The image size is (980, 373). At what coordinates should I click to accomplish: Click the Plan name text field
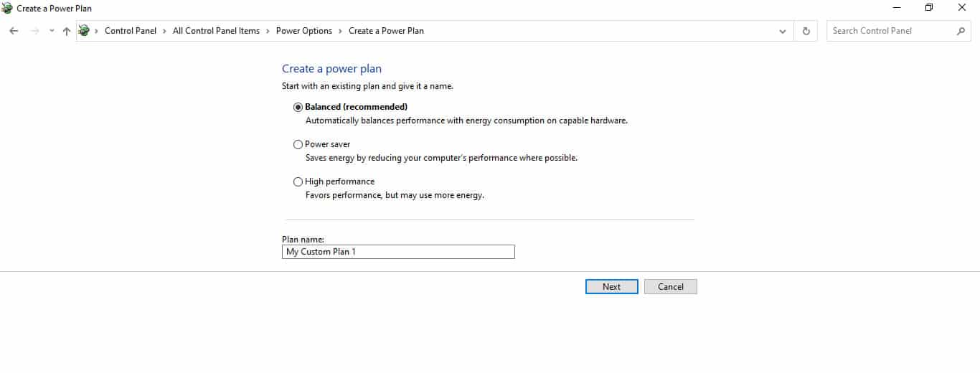pyautogui.click(x=398, y=252)
